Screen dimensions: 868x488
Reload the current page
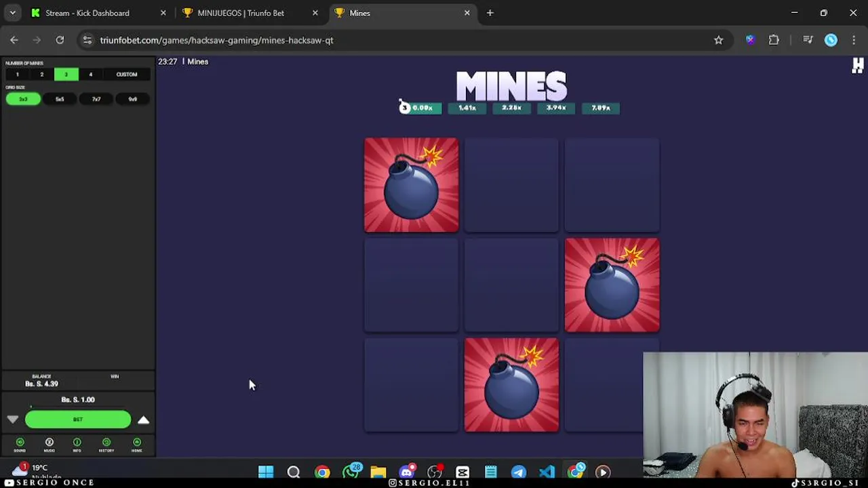tap(60, 40)
